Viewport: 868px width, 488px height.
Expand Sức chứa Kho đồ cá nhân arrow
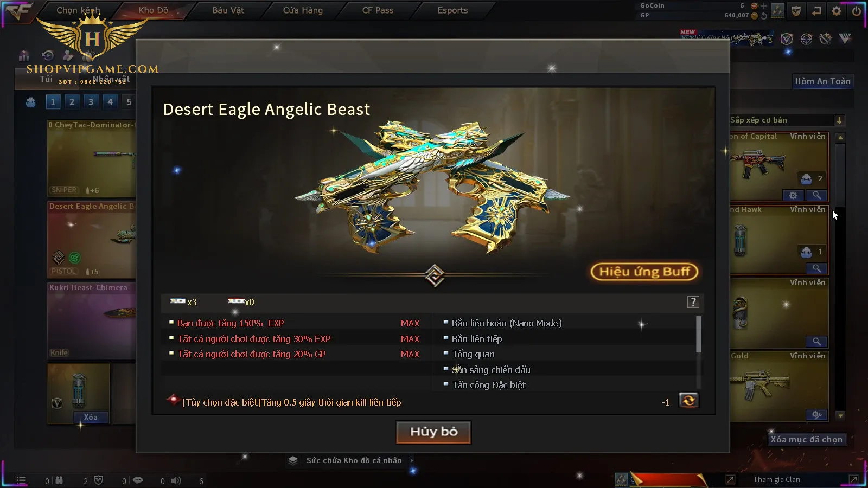(x=412, y=460)
